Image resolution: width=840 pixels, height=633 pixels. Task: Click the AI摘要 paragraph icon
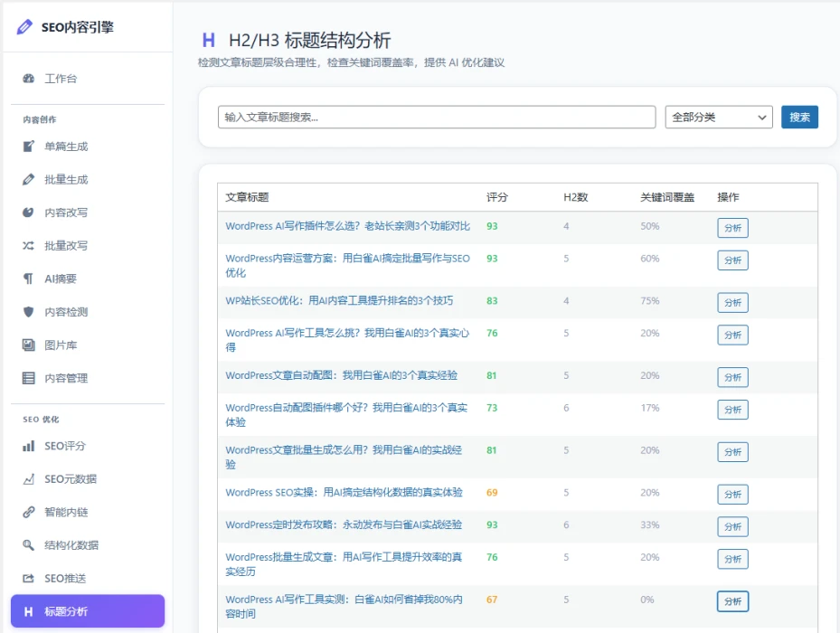click(x=28, y=279)
